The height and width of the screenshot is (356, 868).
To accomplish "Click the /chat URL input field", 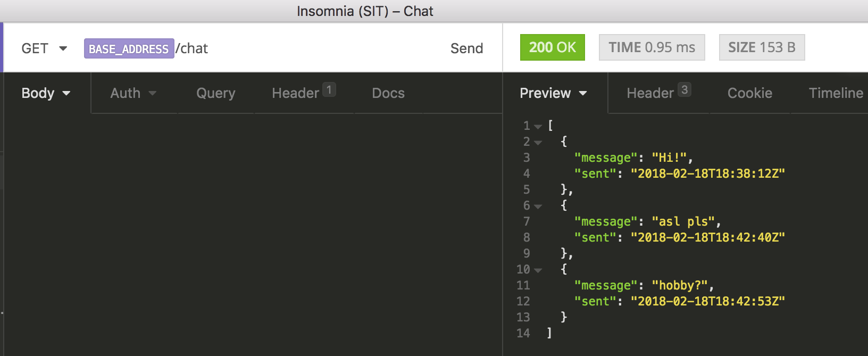I will (308, 48).
